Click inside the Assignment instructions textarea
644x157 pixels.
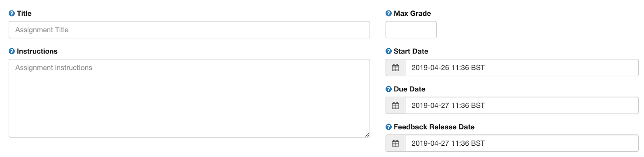click(189, 98)
